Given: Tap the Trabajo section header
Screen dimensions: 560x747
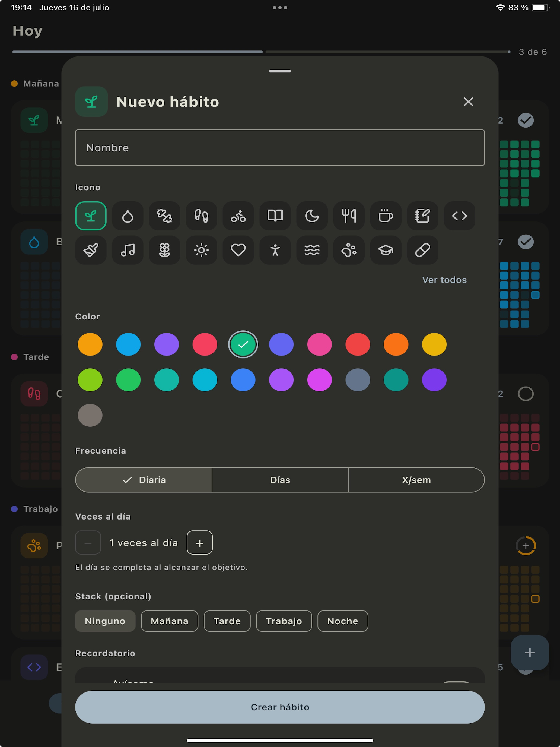Looking at the screenshot, I should click(x=34, y=509).
